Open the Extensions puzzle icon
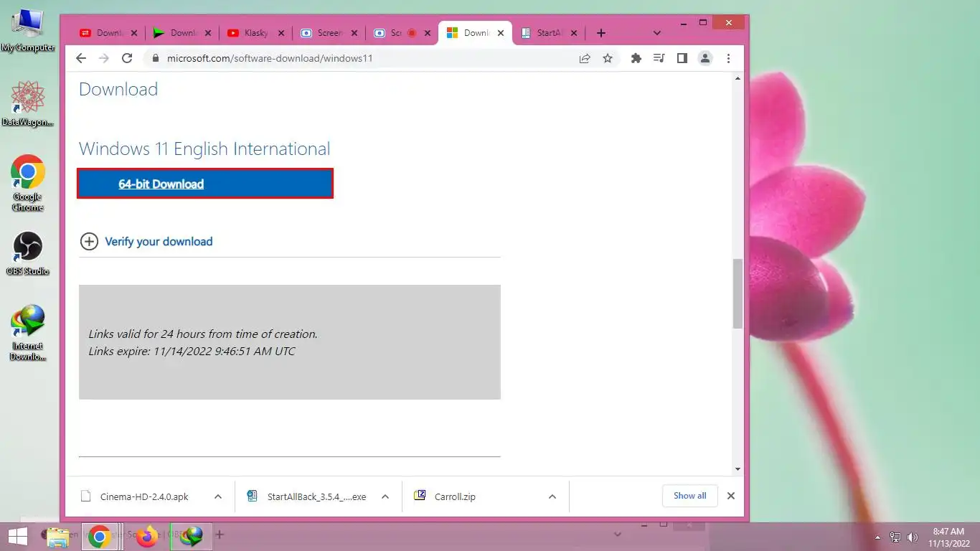The image size is (980, 551). (x=636, y=58)
